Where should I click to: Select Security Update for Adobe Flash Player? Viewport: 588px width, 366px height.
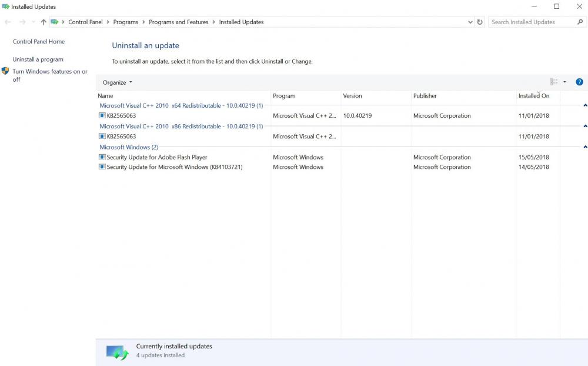[x=157, y=157]
